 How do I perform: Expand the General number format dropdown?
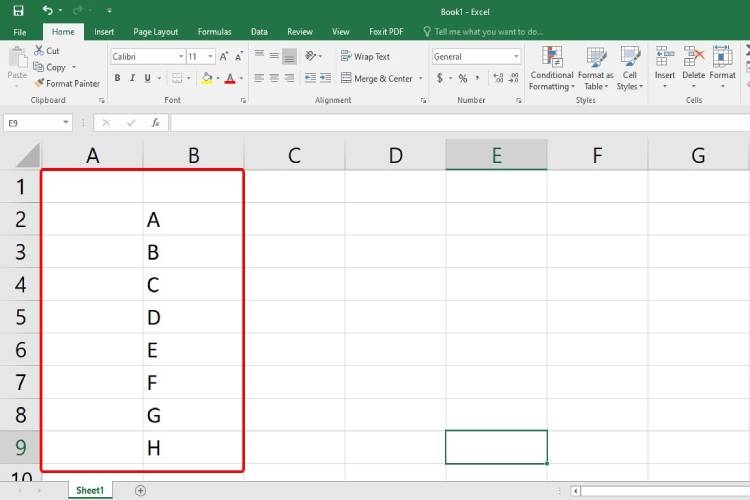coord(516,56)
